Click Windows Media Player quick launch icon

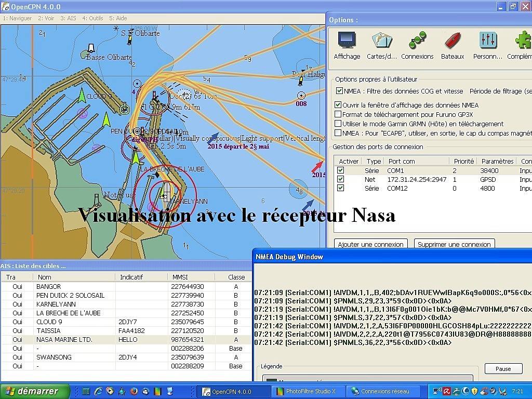(110, 391)
